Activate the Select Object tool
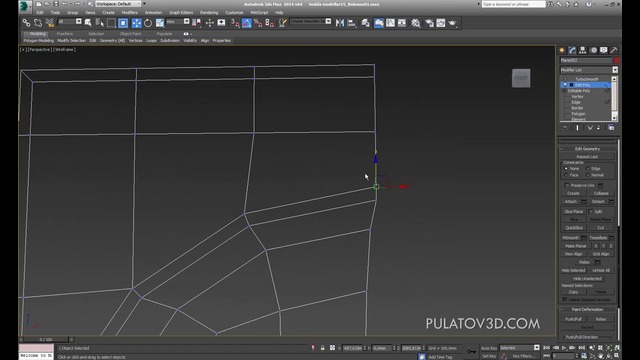This screenshot has width=640, height=360. (x=88, y=23)
